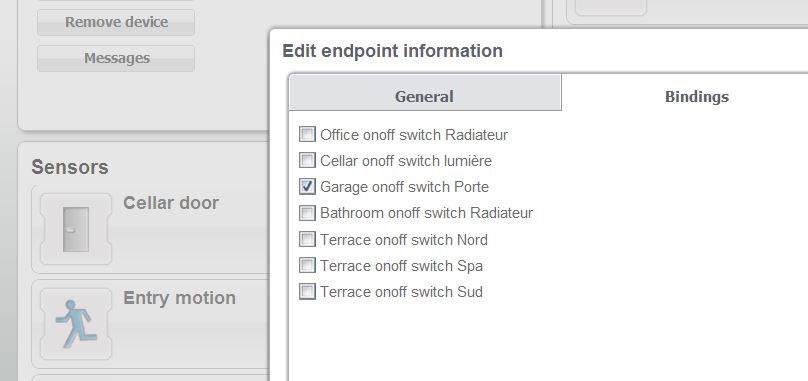Screen dimensions: 808x381
Task: Check the Cellar onoff switch lumière box
Action: [307, 160]
